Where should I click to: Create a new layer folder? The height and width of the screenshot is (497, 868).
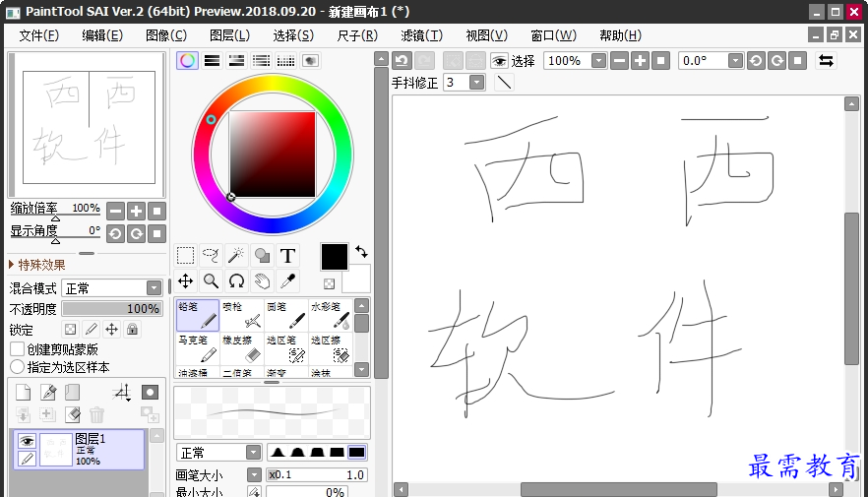(x=73, y=393)
